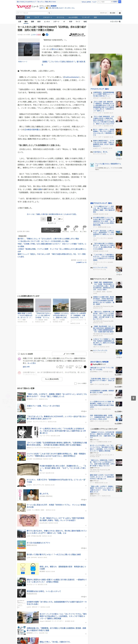This screenshot has height=644, width=138.
Task: Select the 主要 category tab
Action: 20,21
